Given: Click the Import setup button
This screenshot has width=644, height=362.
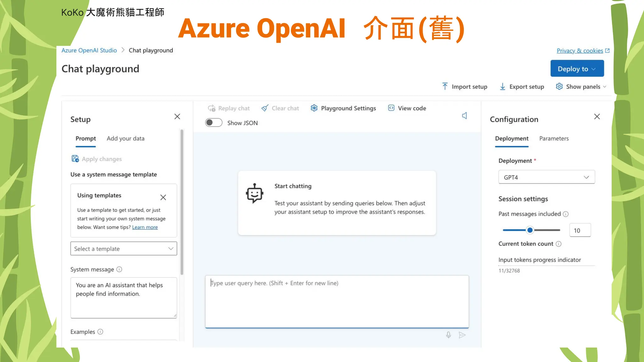Looking at the screenshot, I should click(464, 86).
